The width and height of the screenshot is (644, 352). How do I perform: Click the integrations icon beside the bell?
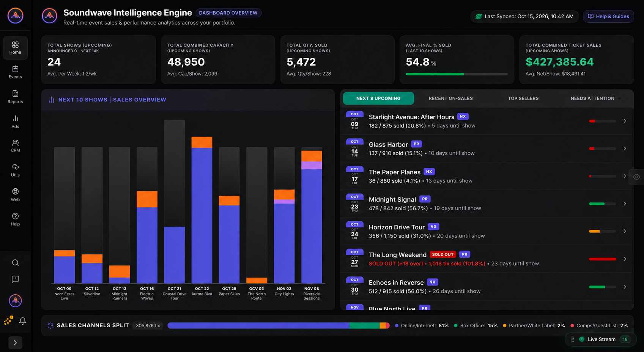pyautogui.click(x=8, y=320)
